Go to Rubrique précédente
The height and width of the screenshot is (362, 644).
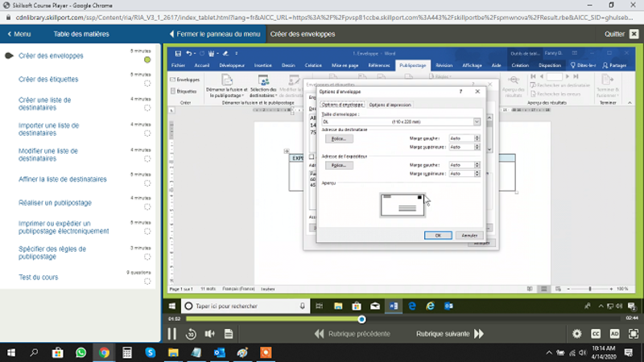click(x=352, y=334)
